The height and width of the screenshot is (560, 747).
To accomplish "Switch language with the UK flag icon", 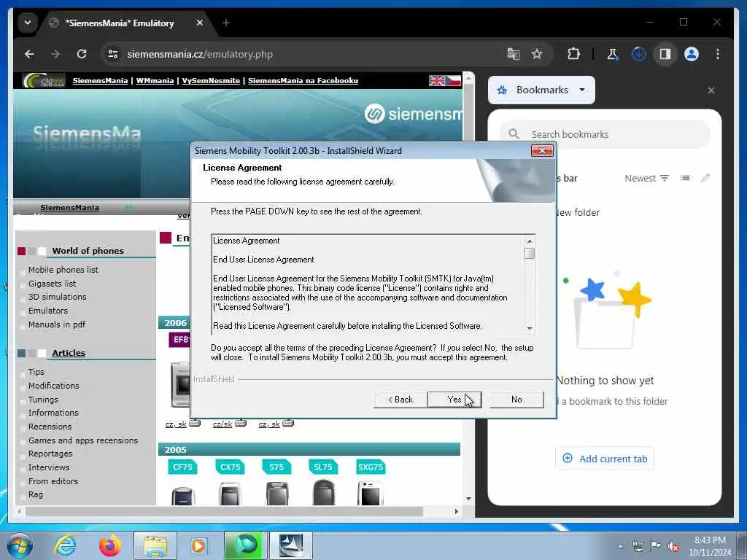I will [x=436, y=80].
